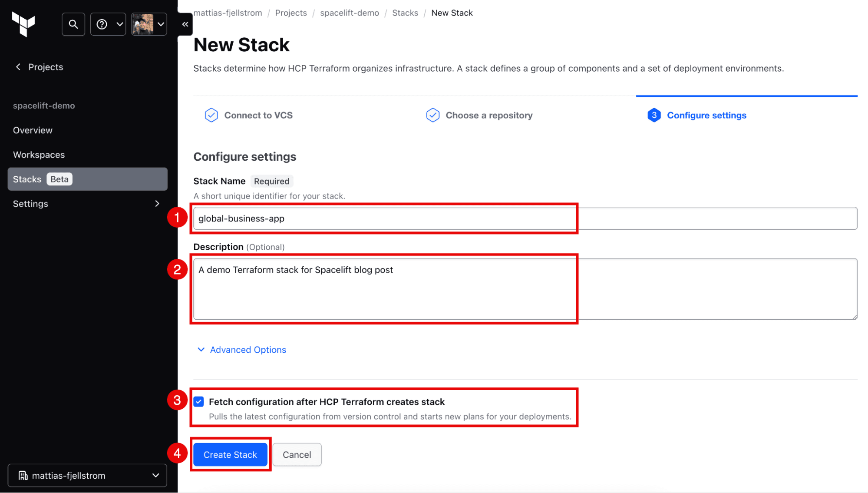Open the search icon

click(x=73, y=24)
